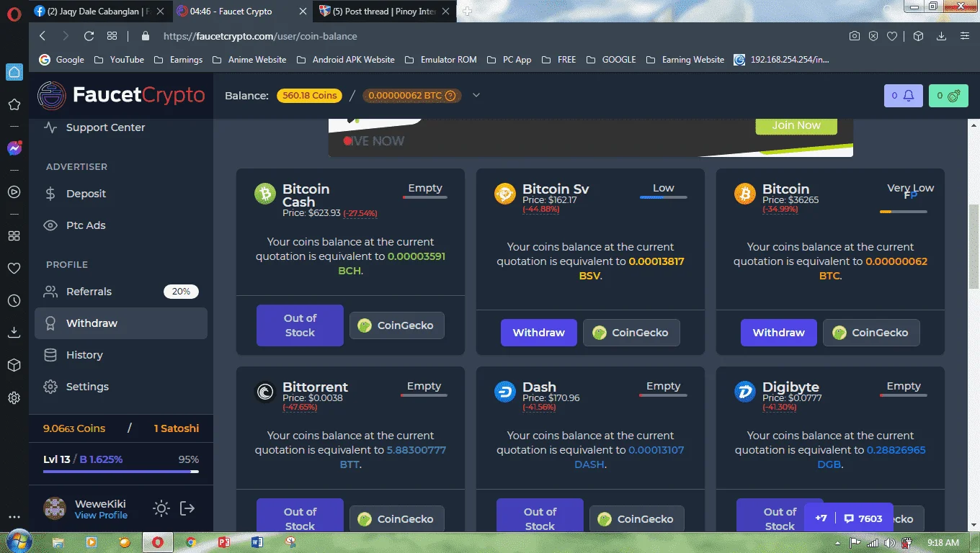Open Opera sidebar three-dots menu
Image resolution: width=980 pixels, height=553 pixels.
click(x=14, y=517)
